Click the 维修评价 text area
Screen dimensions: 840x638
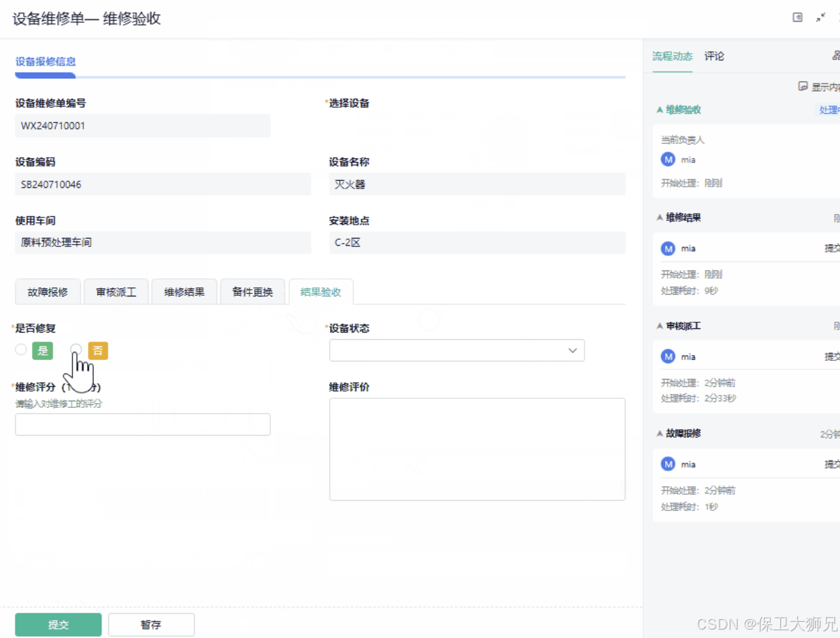478,449
